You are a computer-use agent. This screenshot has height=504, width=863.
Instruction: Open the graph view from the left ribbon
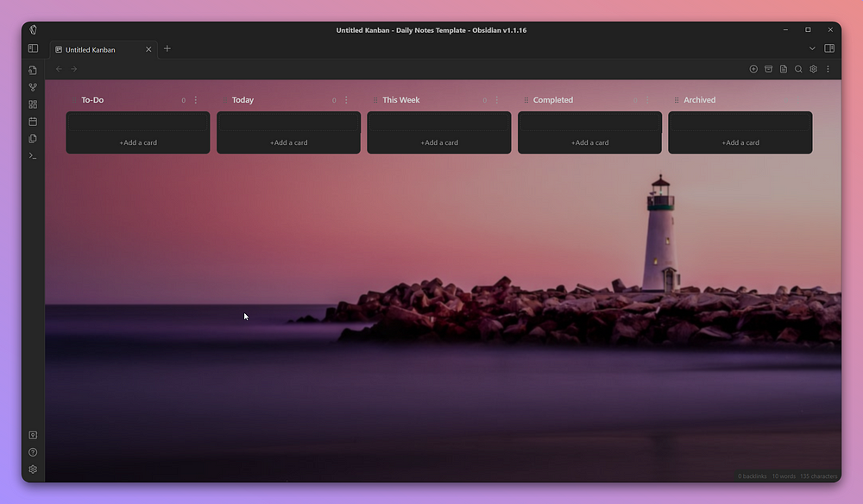pyautogui.click(x=32, y=86)
